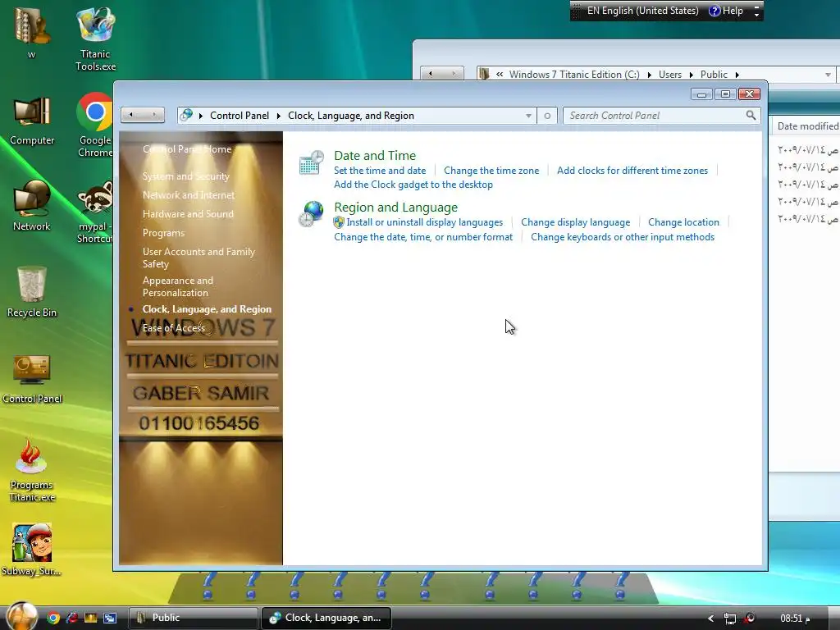Go to Control Panel Home
840x630 pixels.
pyautogui.click(x=187, y=149)
